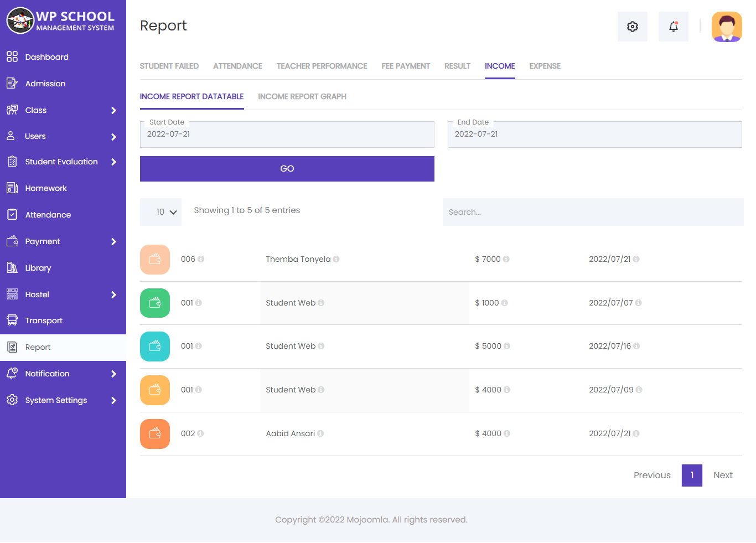Open Homework page link
Viewport: 756px width, 543px height.
(x=46, y=188)
